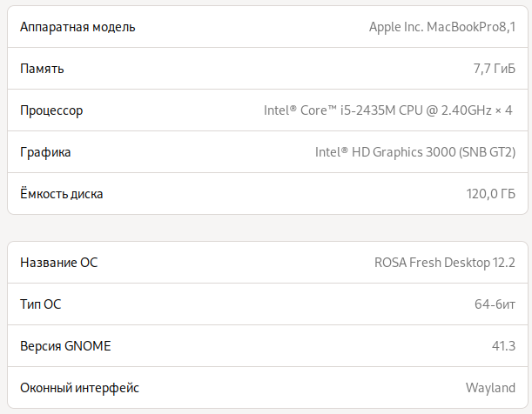Screen dimensions: 532x414
Task: Click the Оконный интерфейс label
Action: coord(79,388)
